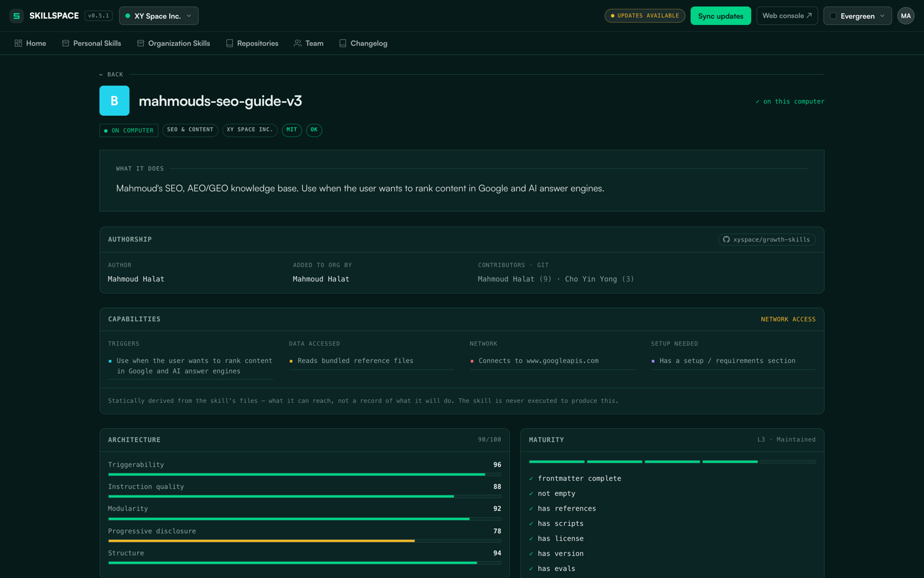Click the Modularity score bar
The height and width of the screenshot is (578, 924).
[304, 519]
